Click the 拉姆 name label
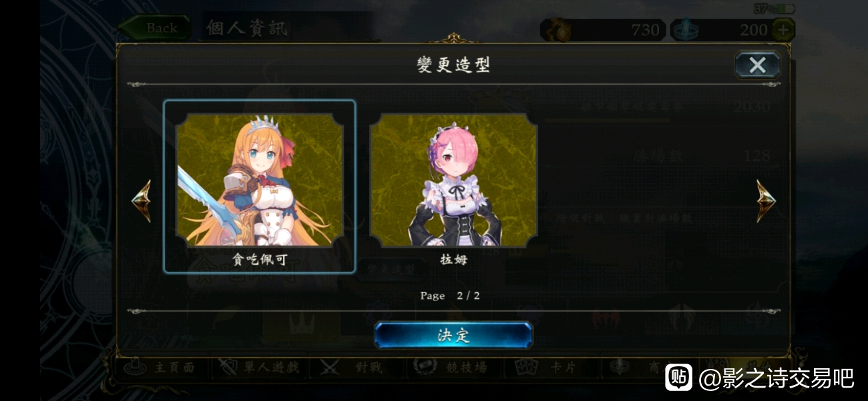Viewport: 868px width, 401px height. pyautogui.click(x=453, y=260)
